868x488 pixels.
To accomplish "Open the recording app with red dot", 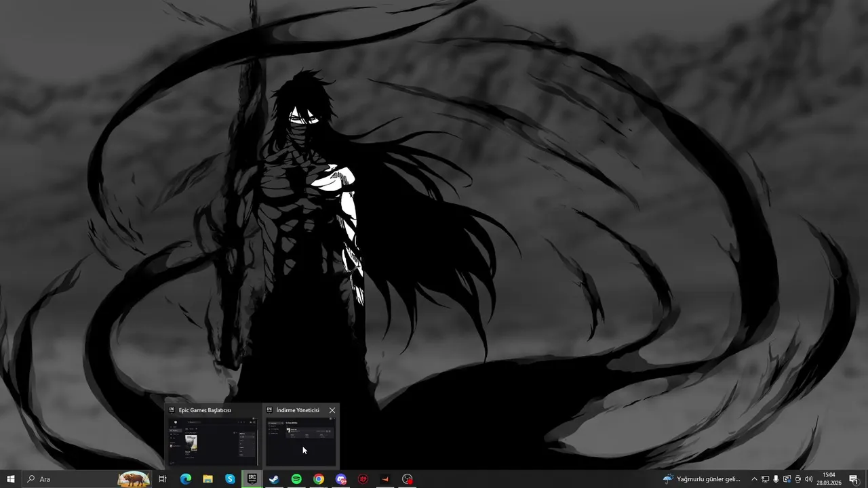I will pos(408,479).
